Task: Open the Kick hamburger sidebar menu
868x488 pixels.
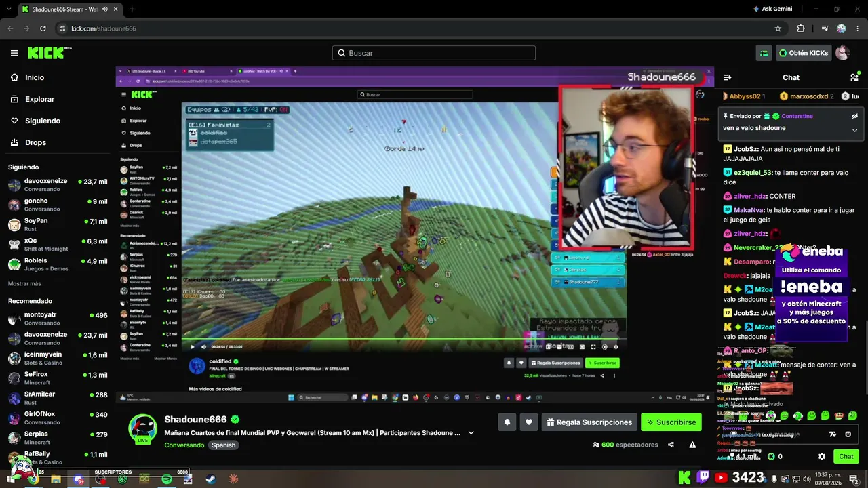Action: 14,53
